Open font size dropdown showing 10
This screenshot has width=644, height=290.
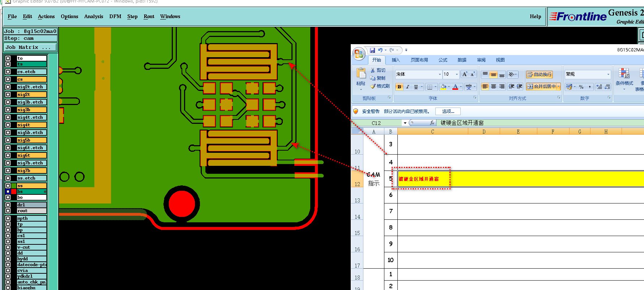(x=457, y=74)
